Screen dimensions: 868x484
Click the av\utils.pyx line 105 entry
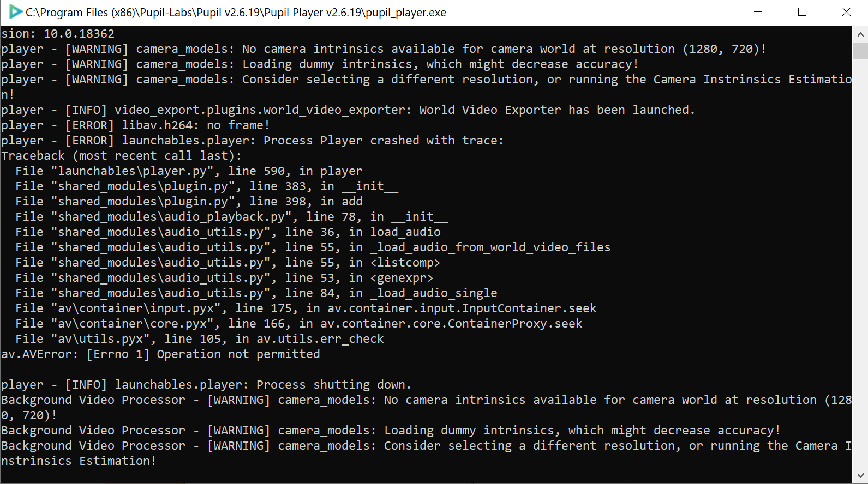click(200, 339)
